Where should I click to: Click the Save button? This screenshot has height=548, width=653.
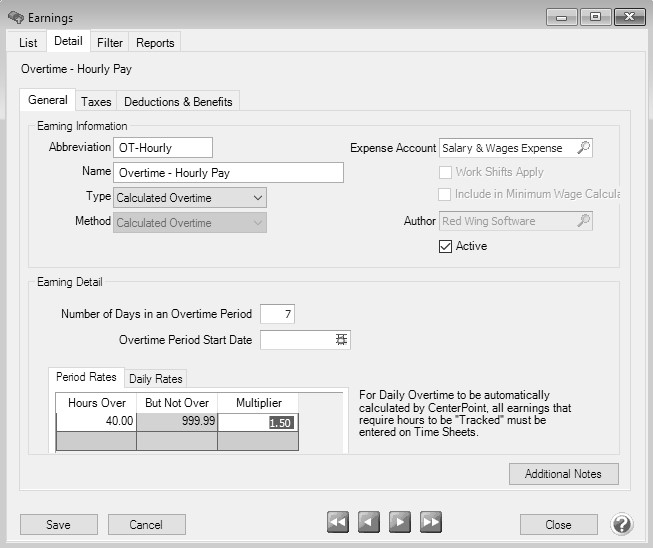tap(58, 525)
